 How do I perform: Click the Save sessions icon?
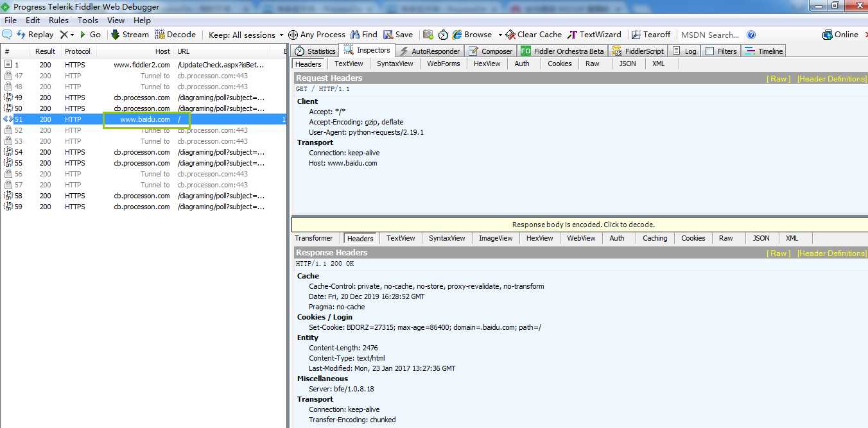pyautogui.click(x=388, y=35)
